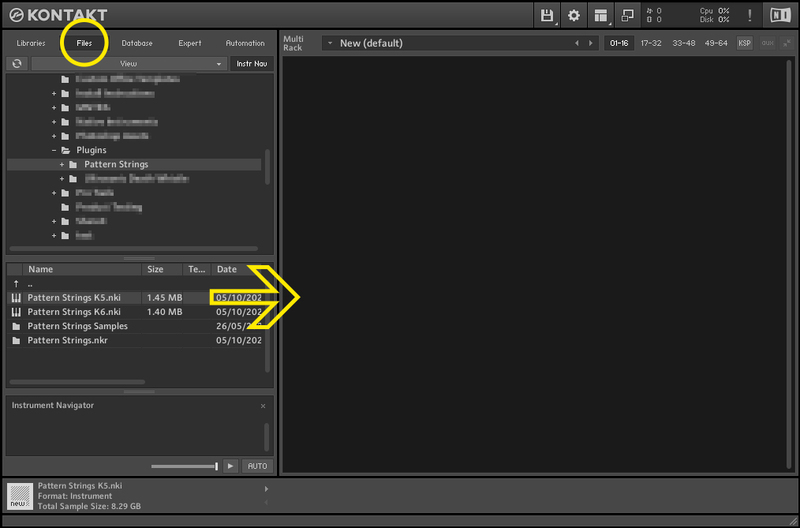Click file icon of Pattern Strings.nkr

point(16,341)
